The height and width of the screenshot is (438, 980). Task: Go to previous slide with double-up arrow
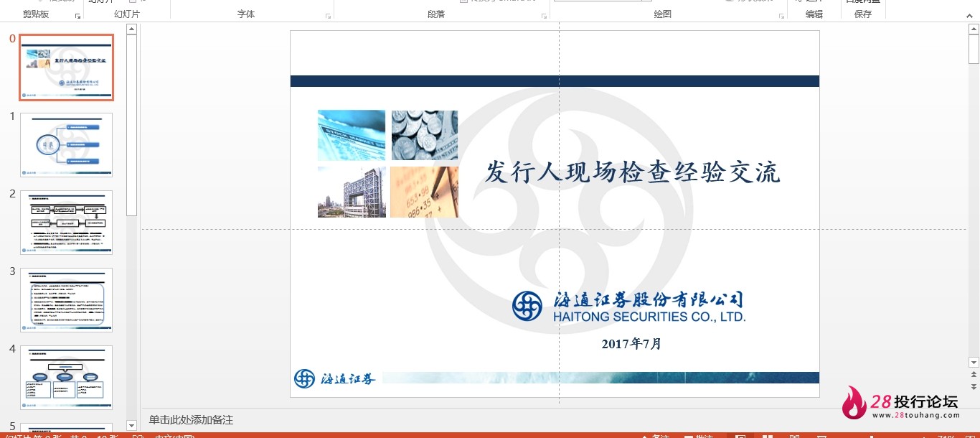tap(974, 375)
